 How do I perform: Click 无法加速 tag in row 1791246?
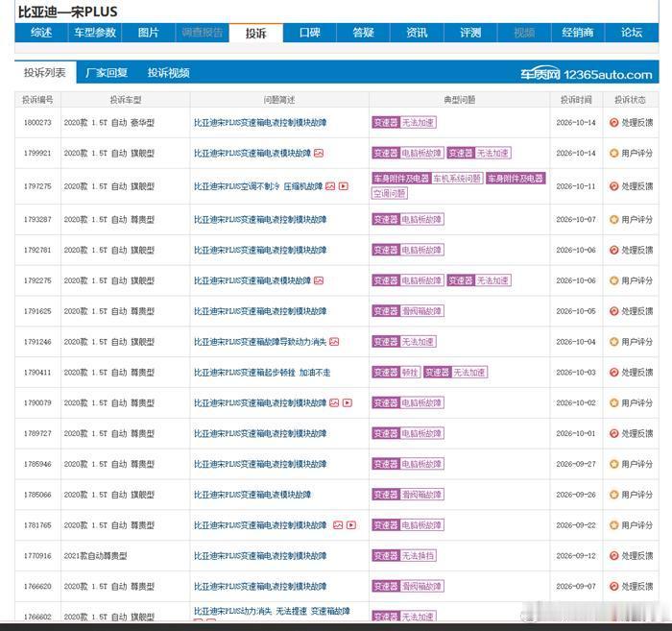click(x=418, y=342)
